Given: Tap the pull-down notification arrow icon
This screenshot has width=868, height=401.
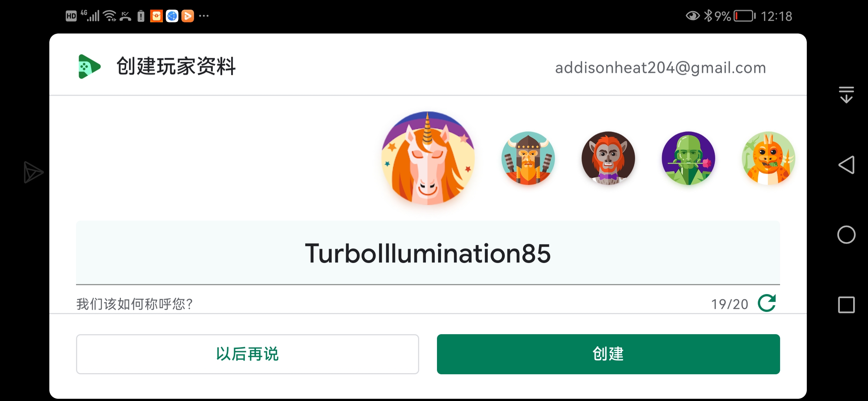Looking at the screenshot, I should click(x=846, y=95).
